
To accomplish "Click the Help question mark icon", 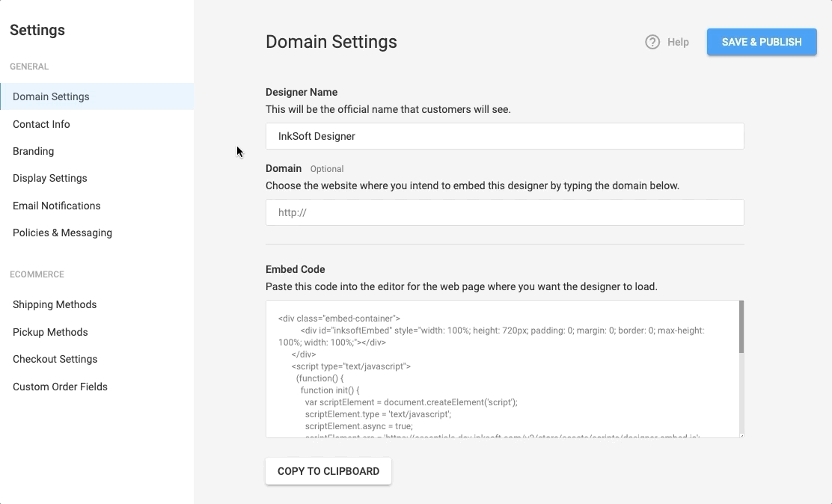I will click(x=652, y=42).
